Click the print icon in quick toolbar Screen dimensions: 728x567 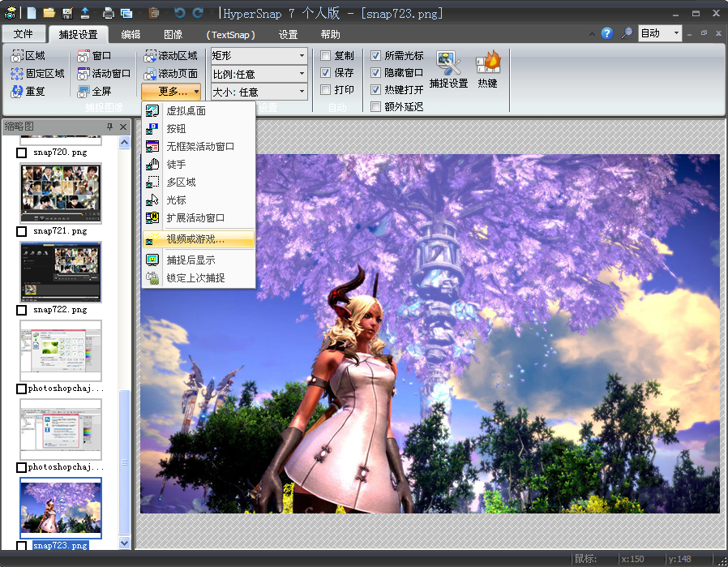tap(108, 13)
